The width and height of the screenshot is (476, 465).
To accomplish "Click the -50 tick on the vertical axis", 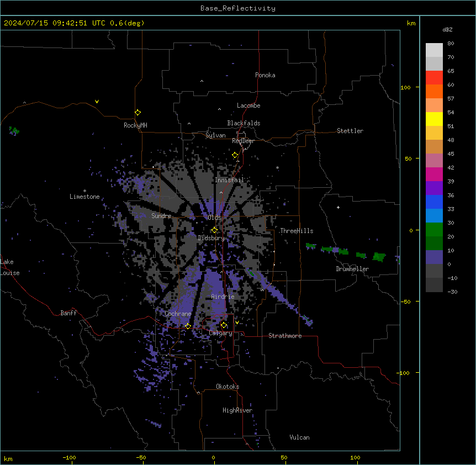I will coord(405,302).
